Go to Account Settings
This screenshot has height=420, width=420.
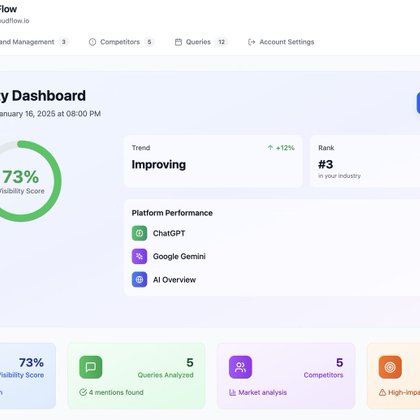(x=281, y=42)
